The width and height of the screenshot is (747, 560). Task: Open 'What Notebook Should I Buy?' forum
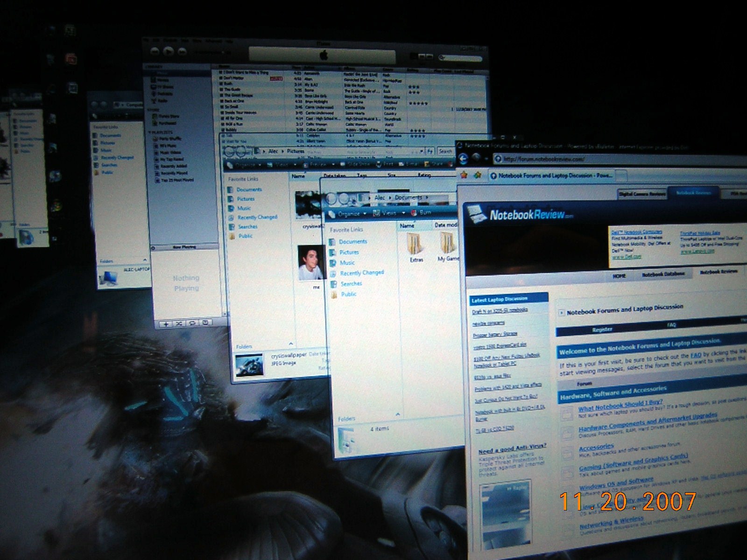tap(620, 405)
